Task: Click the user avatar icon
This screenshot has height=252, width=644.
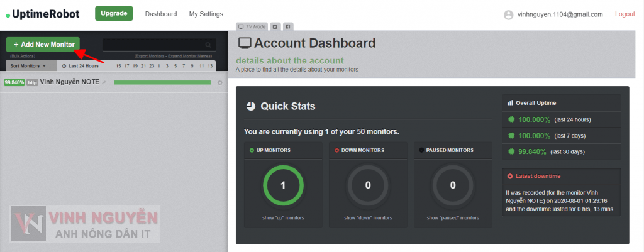Action: coord(508,14)
